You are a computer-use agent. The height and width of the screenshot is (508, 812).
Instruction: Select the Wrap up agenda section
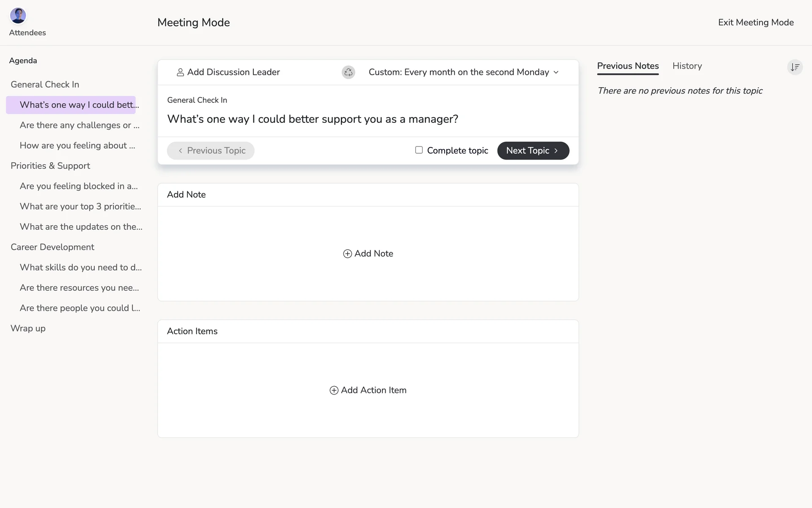(28, 329)
